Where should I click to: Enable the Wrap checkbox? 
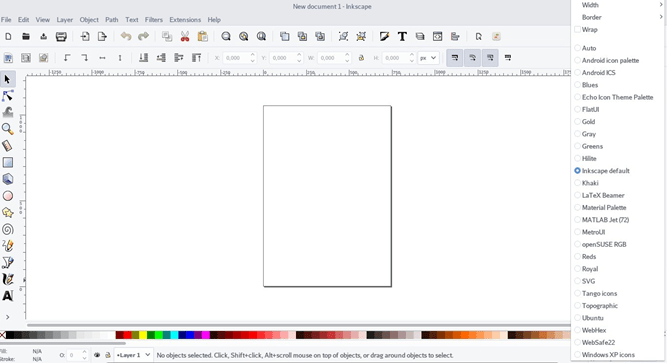(577, 29)
